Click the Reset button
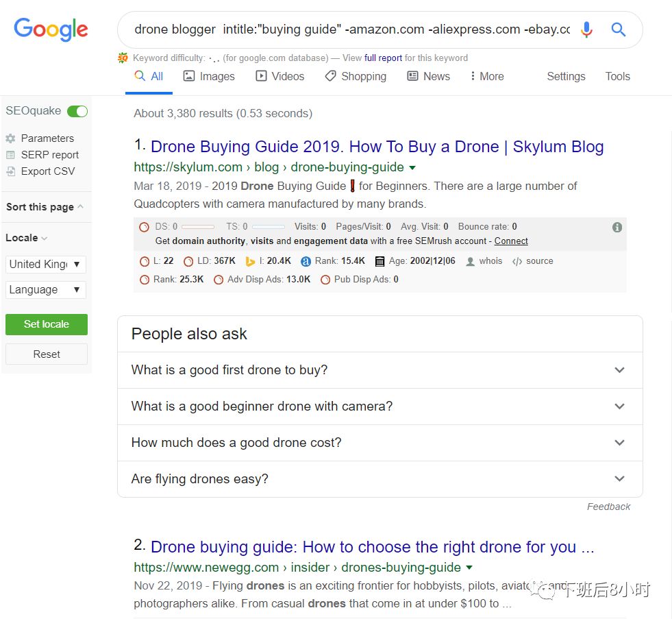Screen dimensions: 672x619 coord(47,354)
